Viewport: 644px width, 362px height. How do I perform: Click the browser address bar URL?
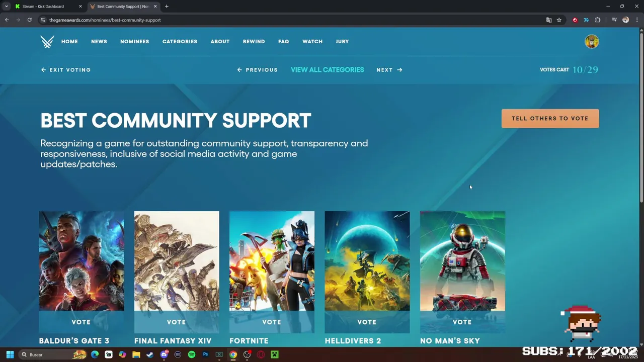105,20
